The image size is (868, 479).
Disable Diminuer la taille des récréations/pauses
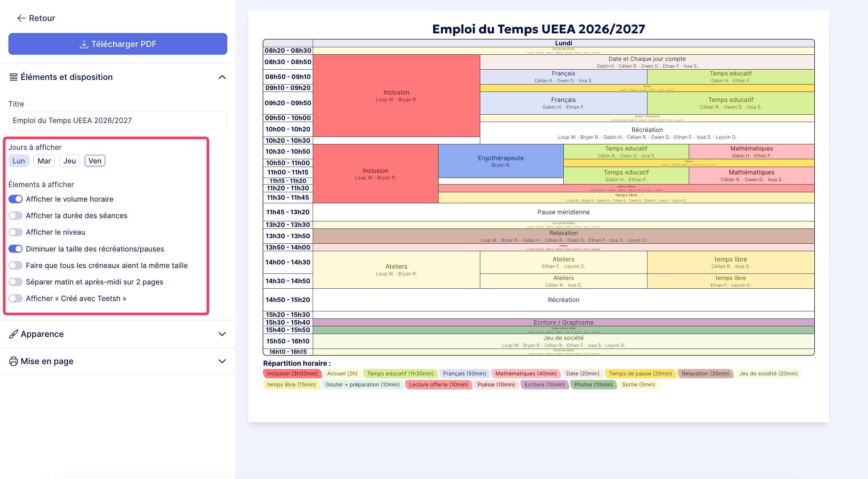pyautogui.click(x=16, y=249)
